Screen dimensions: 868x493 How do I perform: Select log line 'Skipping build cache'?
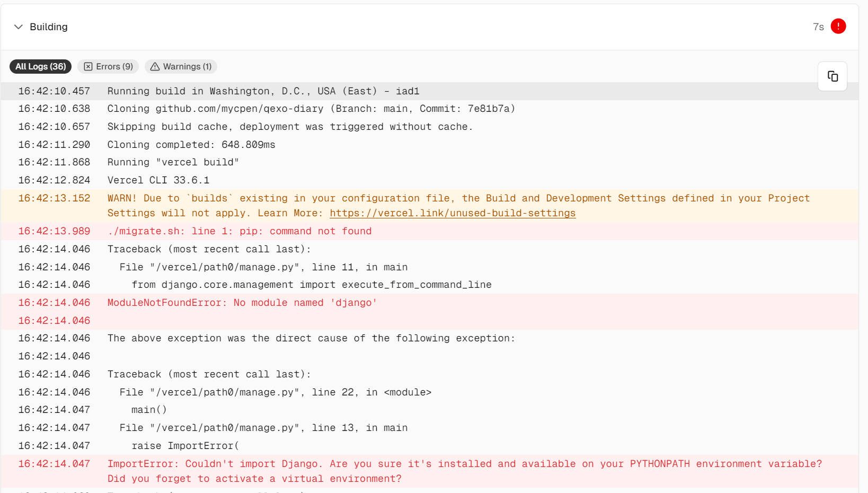click(430, 127)
